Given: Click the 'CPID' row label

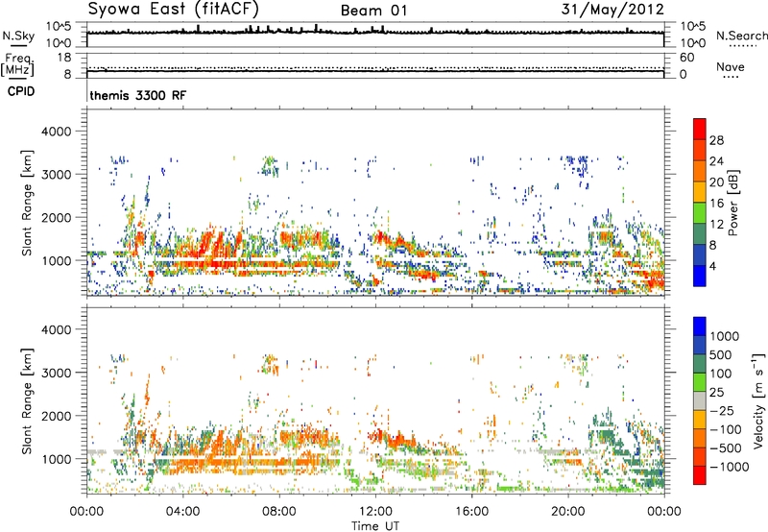Looking at the screenshot, I should 21,91.
